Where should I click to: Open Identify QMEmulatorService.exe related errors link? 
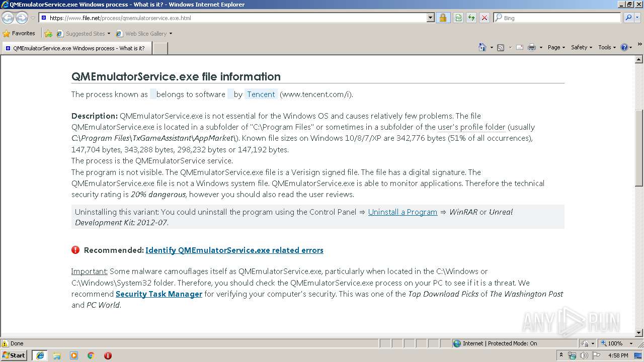click(x=234, y=250)
